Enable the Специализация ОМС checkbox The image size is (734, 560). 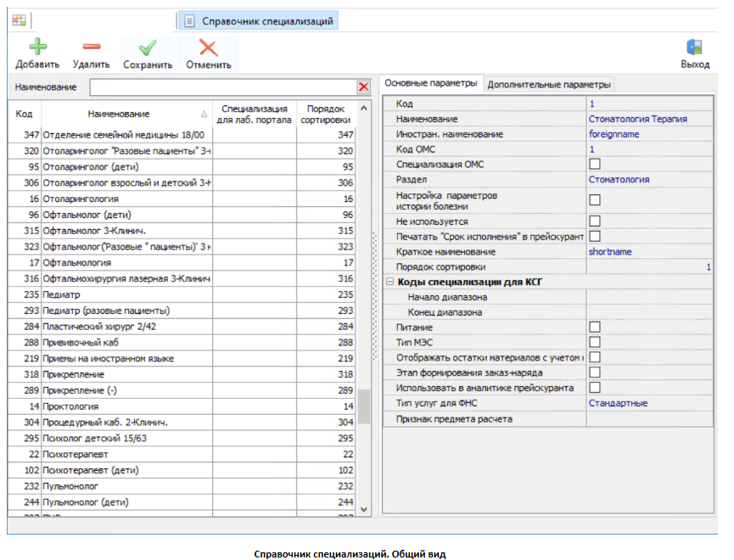(x=595, y=164)
